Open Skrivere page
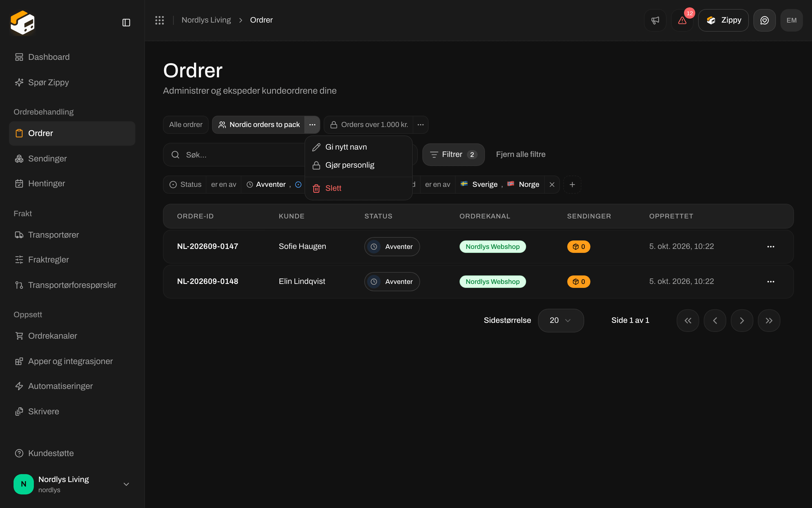Screen dimensions: 812x508 click(72, 411)
